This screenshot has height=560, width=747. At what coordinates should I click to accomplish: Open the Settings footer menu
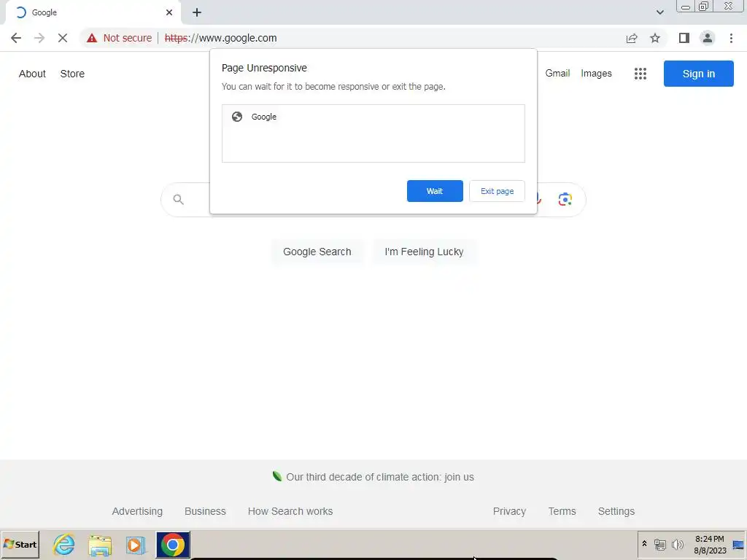(616, 511)
